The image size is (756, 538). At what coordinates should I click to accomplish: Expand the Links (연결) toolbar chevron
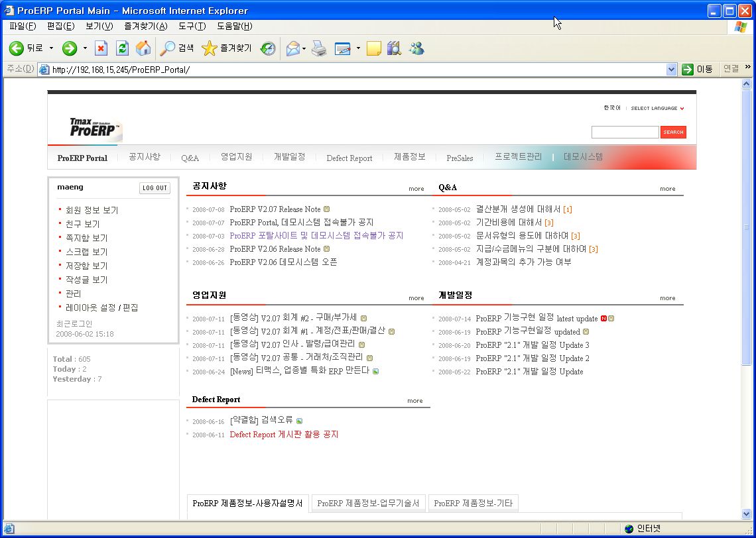click(748, 68)
